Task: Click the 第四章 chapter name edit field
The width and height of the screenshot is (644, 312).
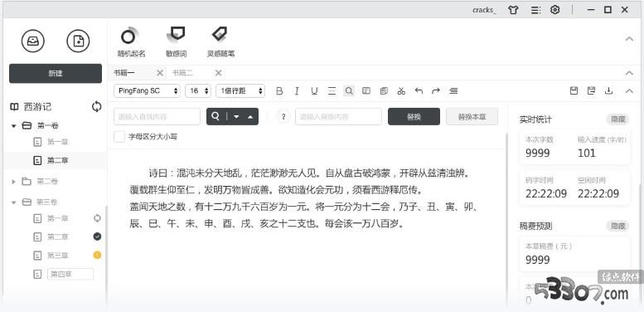Action: (70, 274)
